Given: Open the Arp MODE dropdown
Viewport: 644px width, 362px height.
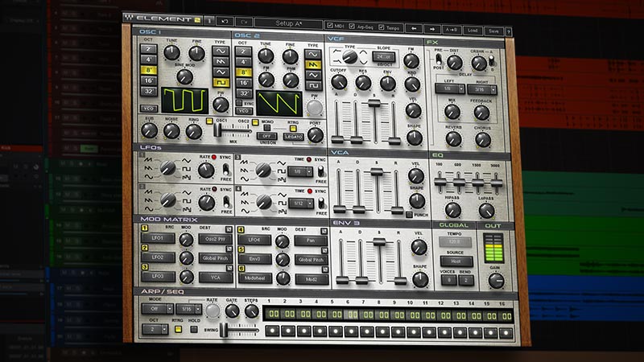Looking at the screenshot, I should click(x=157, y=309).
